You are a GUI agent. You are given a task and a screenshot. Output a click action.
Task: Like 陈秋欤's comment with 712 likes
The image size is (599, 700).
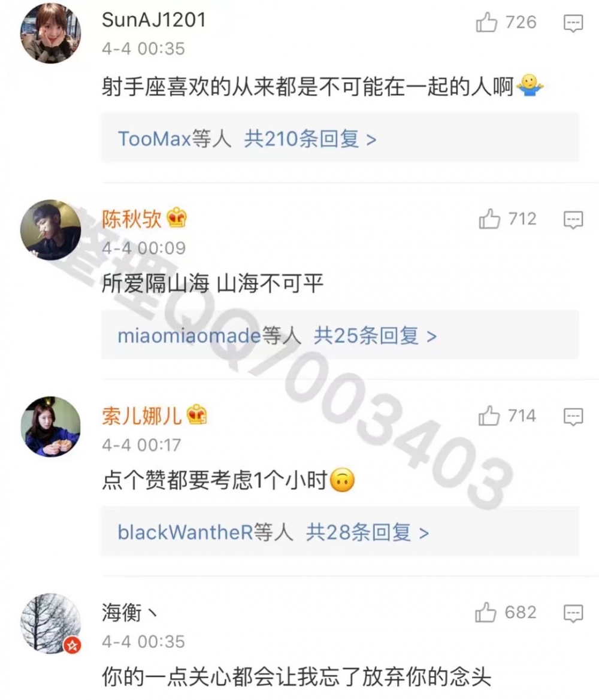click(489, 219)
